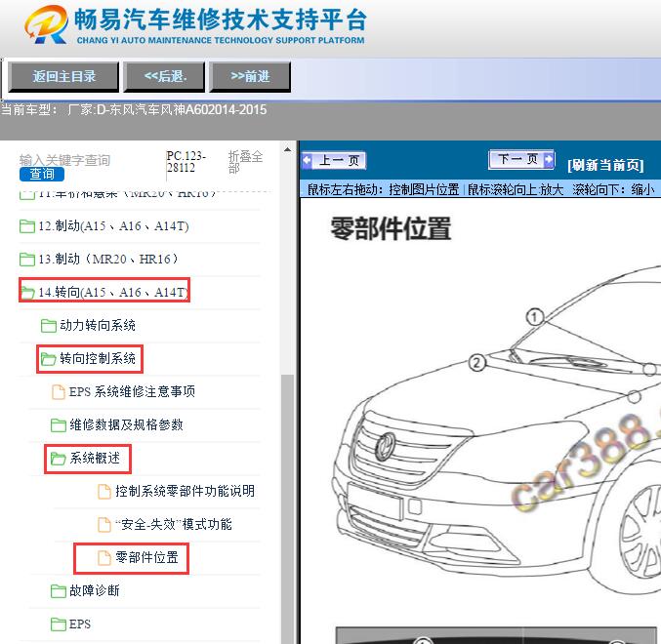661x644 pixels.
Task: Expand the 维修数据及规格参数 folder
Action: coord(126,424)
